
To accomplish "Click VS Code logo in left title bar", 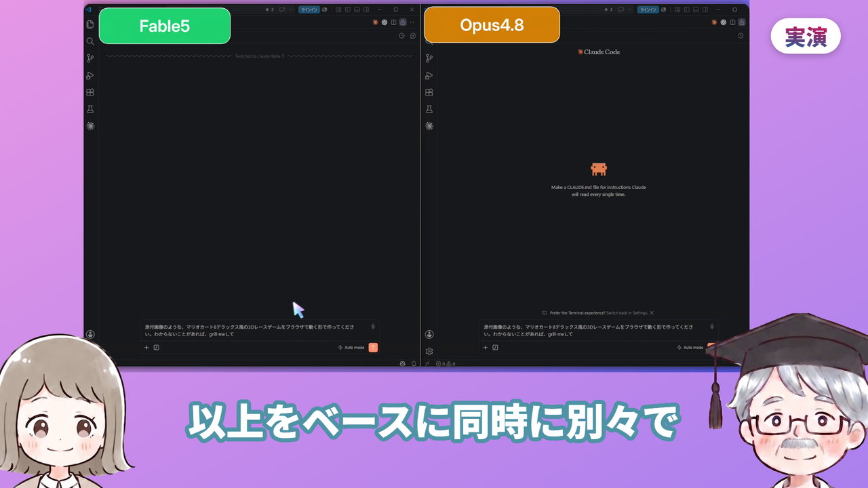I will click(88, 9).
